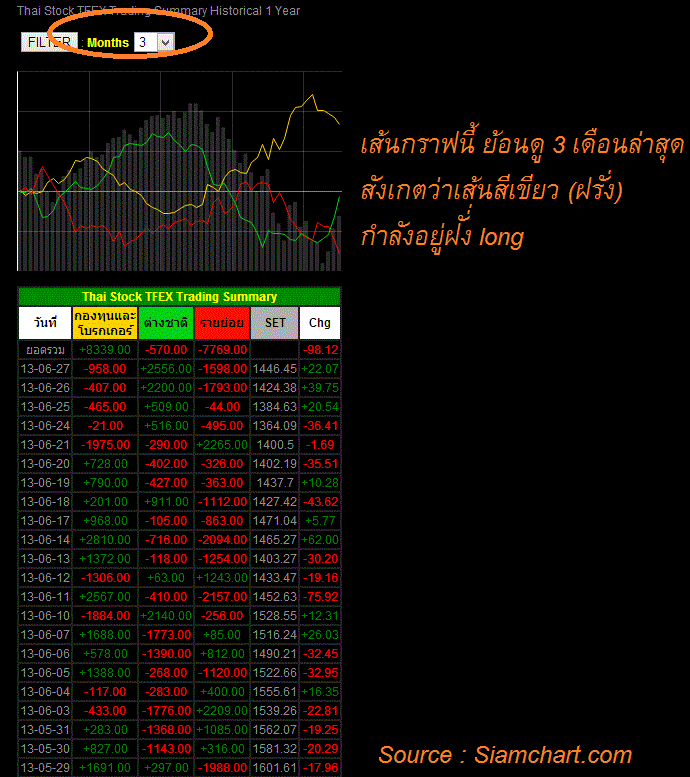Select the date cell 13-06-04
This screenshot has width=690, height=777.
pos(45,692)
